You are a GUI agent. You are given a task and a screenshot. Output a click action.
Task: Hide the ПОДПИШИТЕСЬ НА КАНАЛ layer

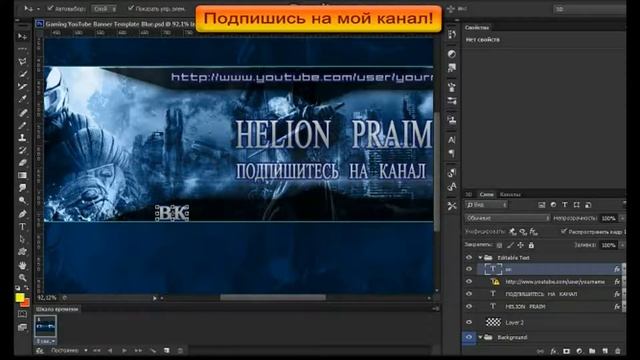click(x=469, y=294)
